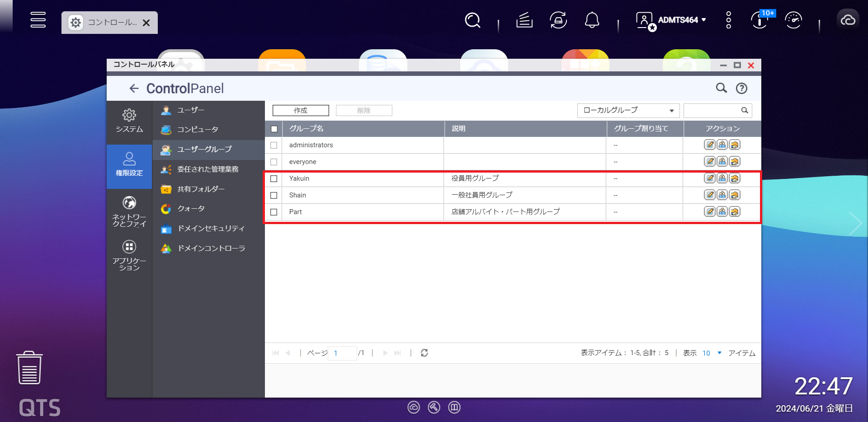The image size is (868, 422).
Task: Edit shared folder permissions for Yakuin
Action: (x=734, y=178)
